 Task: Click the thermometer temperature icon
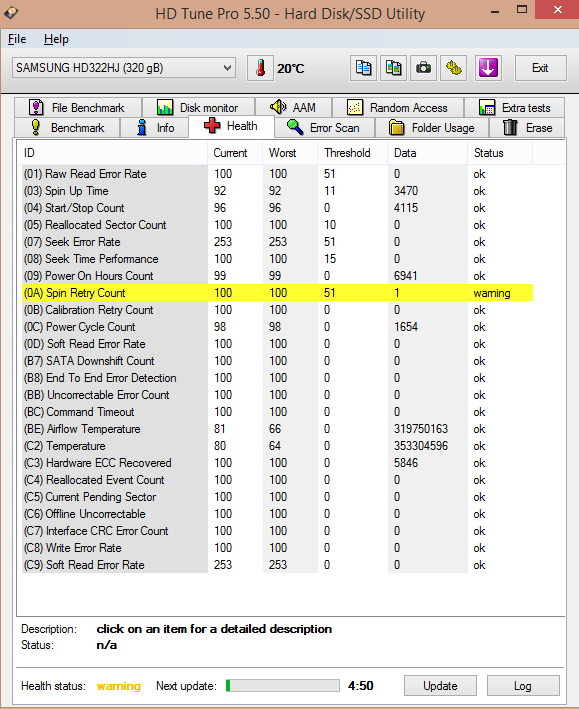tap(260, 68)
